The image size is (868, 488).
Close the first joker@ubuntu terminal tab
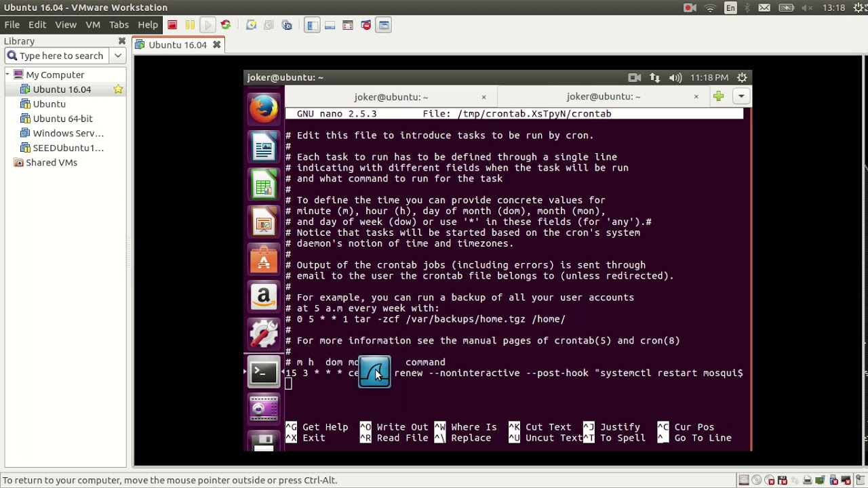(x=484, y=97)
